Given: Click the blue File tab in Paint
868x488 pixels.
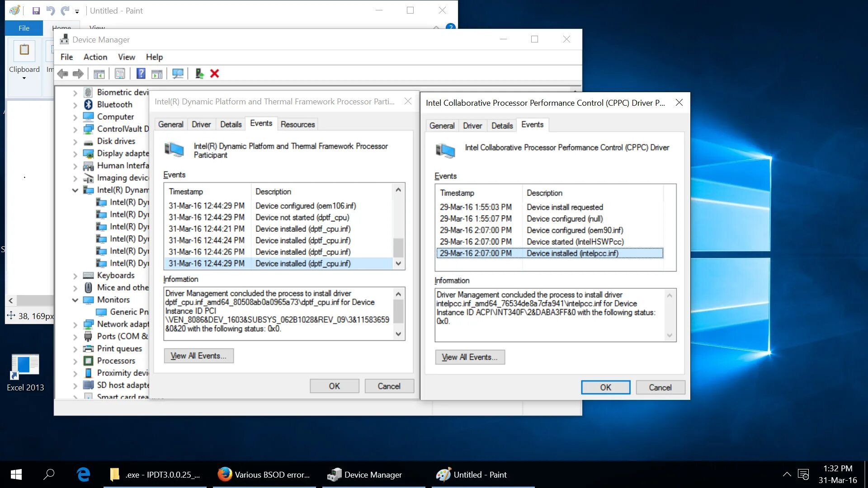Looking at the screenshot, I should [x=24, y=28].
